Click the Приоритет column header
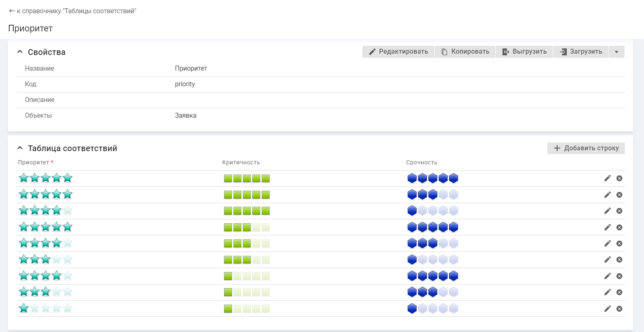644x332 pixels. [33, 162]
